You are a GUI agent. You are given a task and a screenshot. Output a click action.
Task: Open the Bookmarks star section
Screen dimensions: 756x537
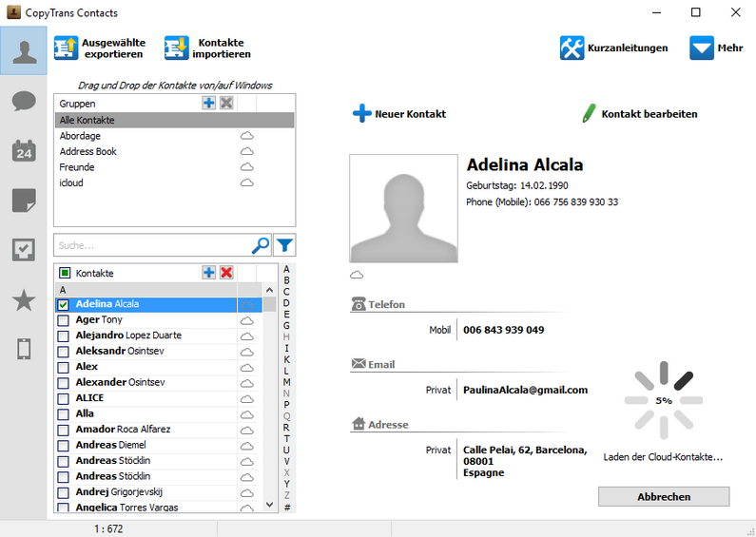(24, 300)
